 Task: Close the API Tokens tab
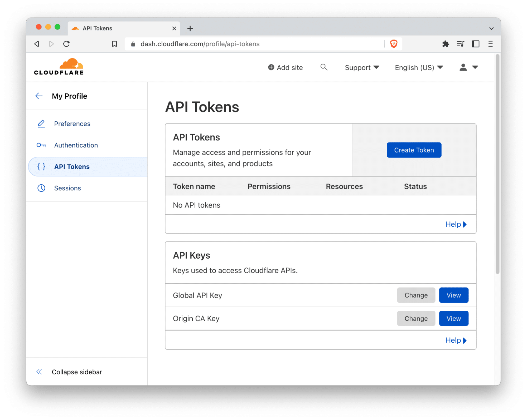tap(174, 28)
